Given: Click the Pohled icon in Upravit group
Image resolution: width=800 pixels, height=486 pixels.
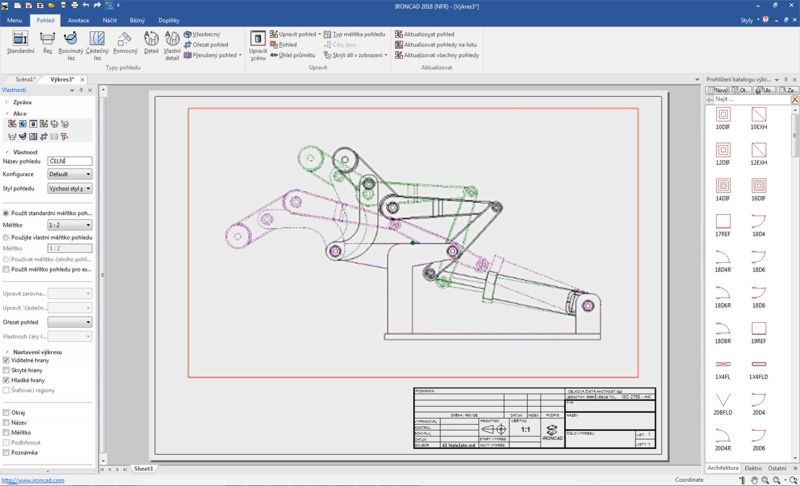Looking at the screenshot, I should coord(283,44).
